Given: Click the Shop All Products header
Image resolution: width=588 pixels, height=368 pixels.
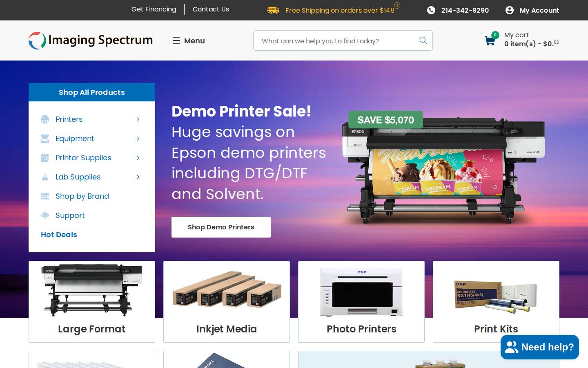Looking at the screenshot, I should (x=92, y=92).
